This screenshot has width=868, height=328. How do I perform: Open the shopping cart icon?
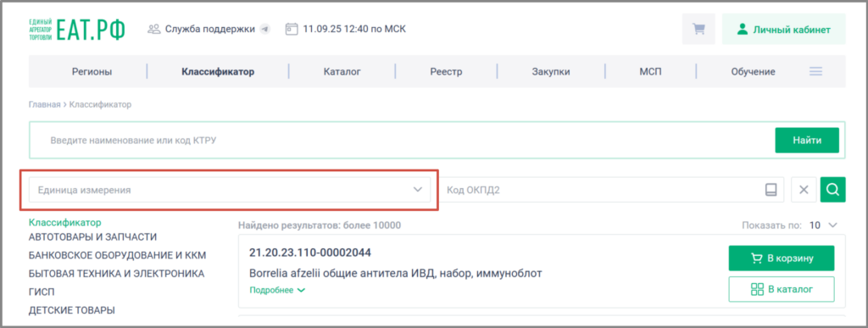699,30
